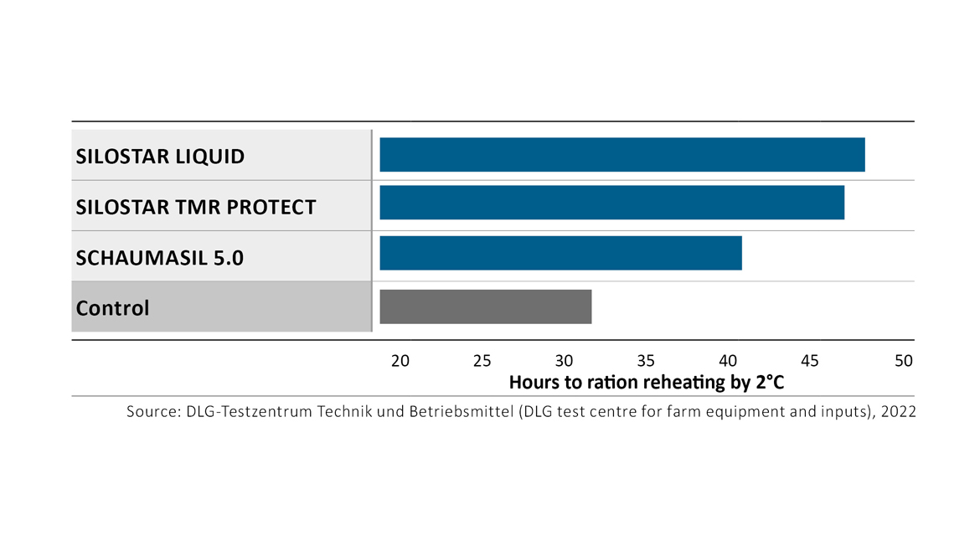This screenshot has height=551, width=980.
Task: Click the "Hours to ration reheating" axis title
Action: click(x=646, y=383)
